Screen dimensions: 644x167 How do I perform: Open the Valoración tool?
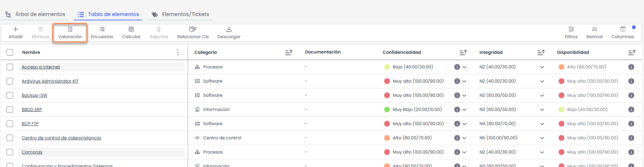[x=70, y=33]
